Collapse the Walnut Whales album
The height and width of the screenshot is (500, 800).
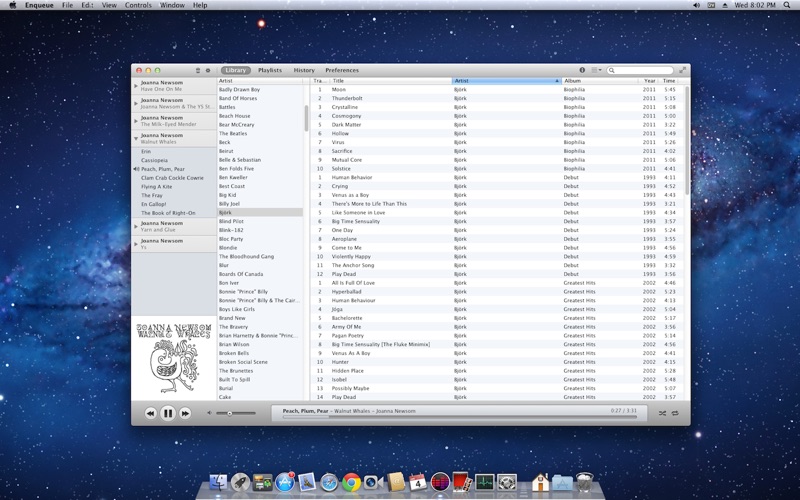click(136, 138)
